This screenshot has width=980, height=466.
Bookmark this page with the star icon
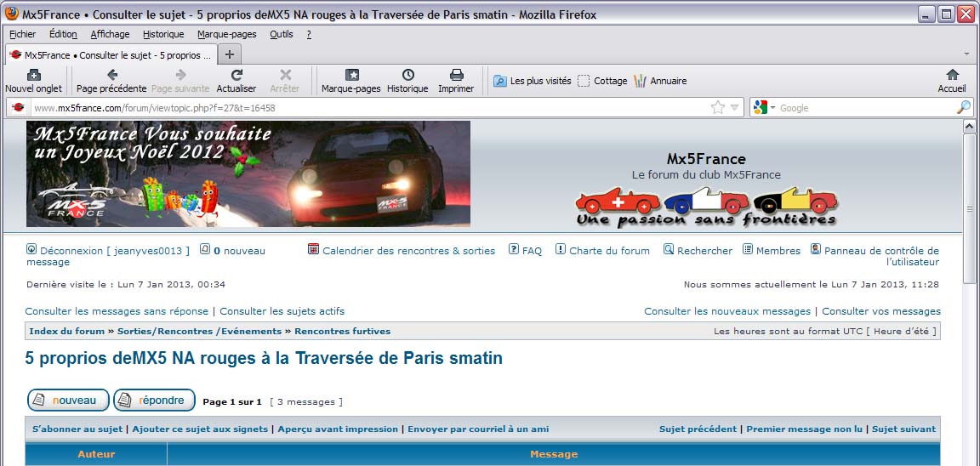[717, 107]
